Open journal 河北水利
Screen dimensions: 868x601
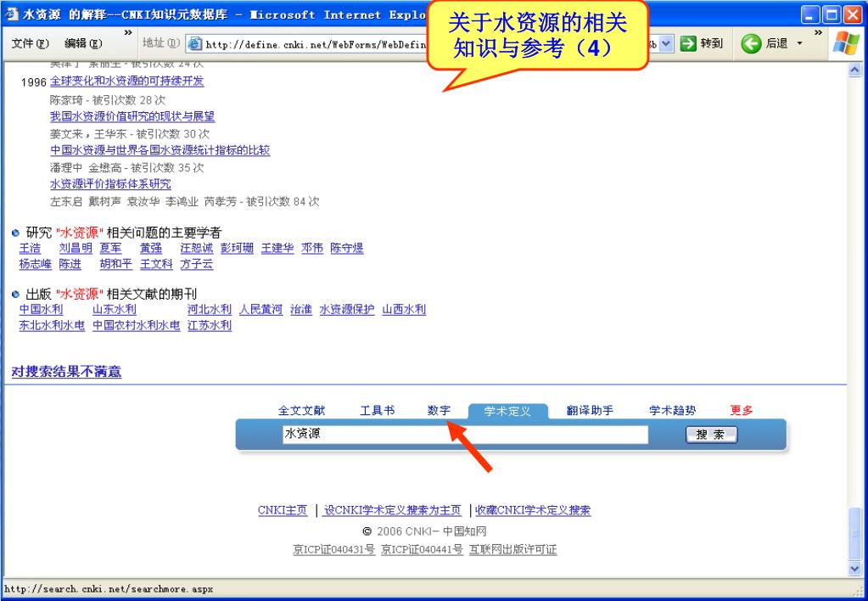click(x=210, y=310)
